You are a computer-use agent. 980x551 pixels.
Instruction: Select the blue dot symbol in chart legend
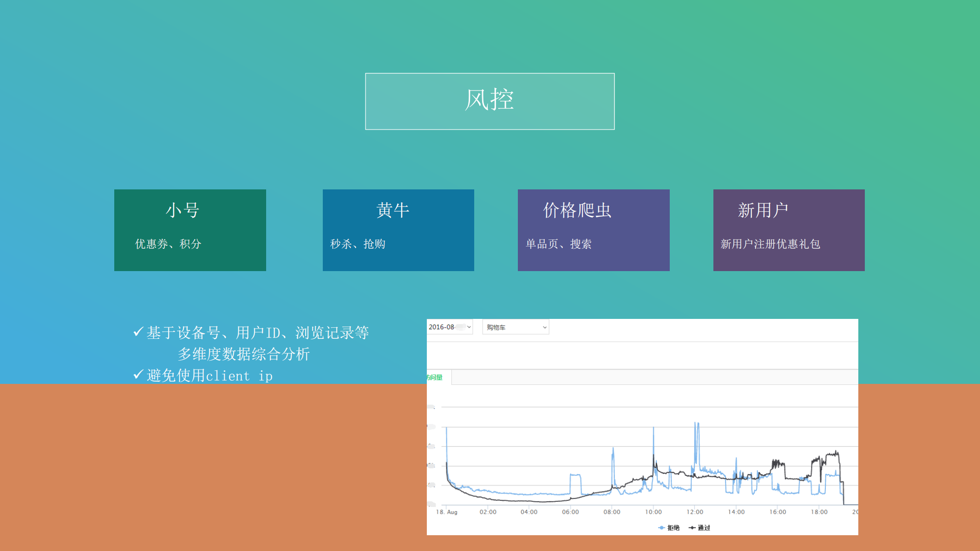(661, 527)
